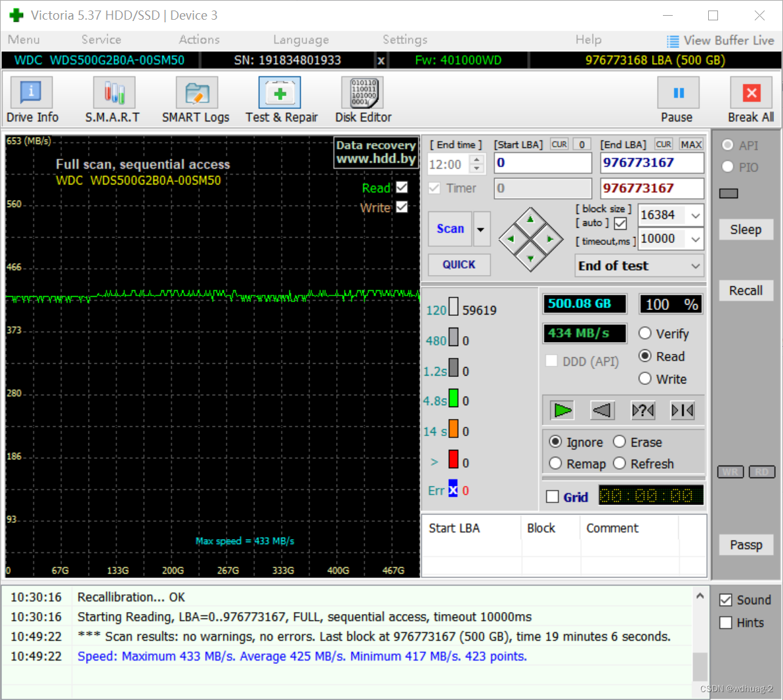Expand the Scan button dropdown arrow

pyautogui.click(x=481, y=229)
